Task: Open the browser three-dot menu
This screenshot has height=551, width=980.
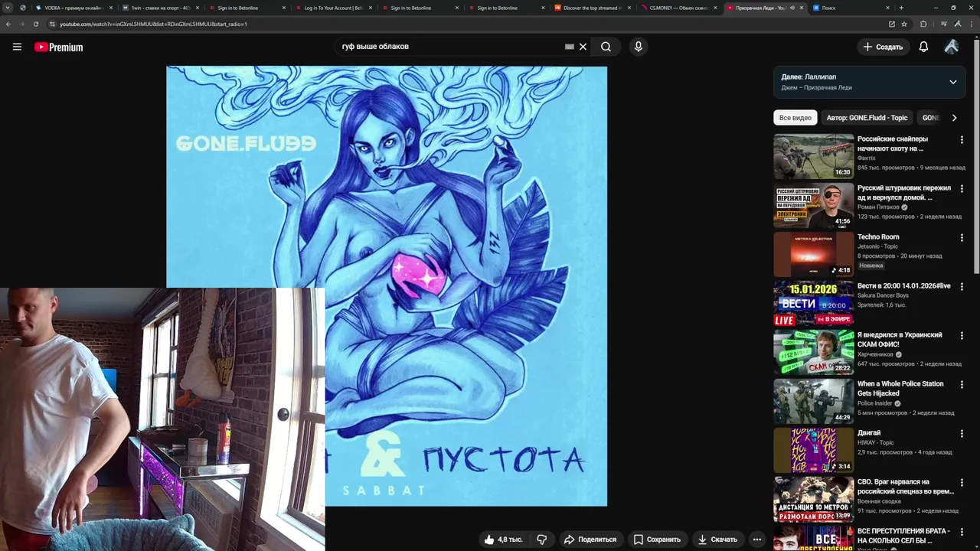Action: [x=972, y=24]
